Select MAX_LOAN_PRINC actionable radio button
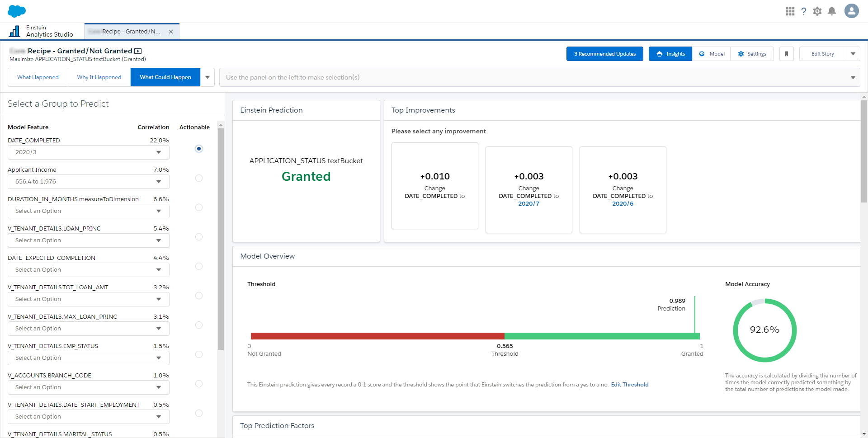868x438 pixels. [199, 325]
